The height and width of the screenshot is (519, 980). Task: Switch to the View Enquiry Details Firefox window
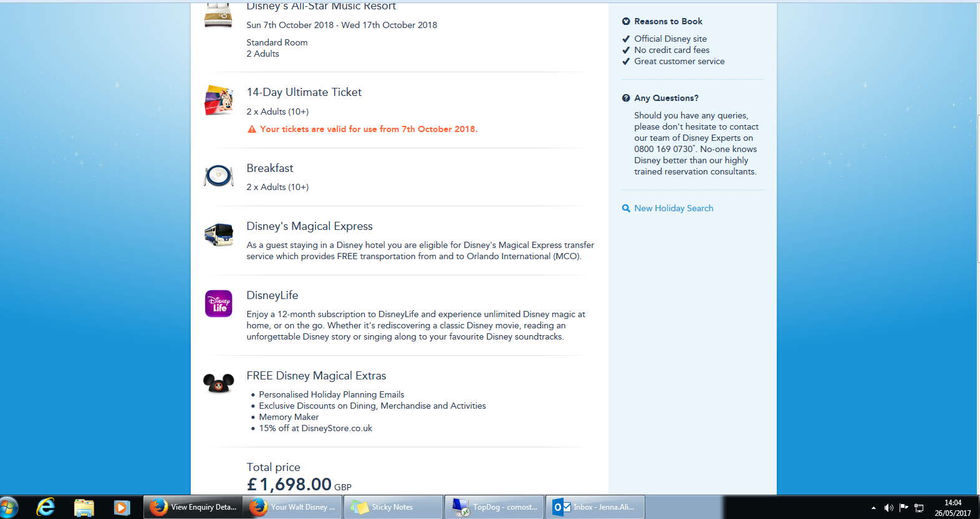click(x=193, y=507)
